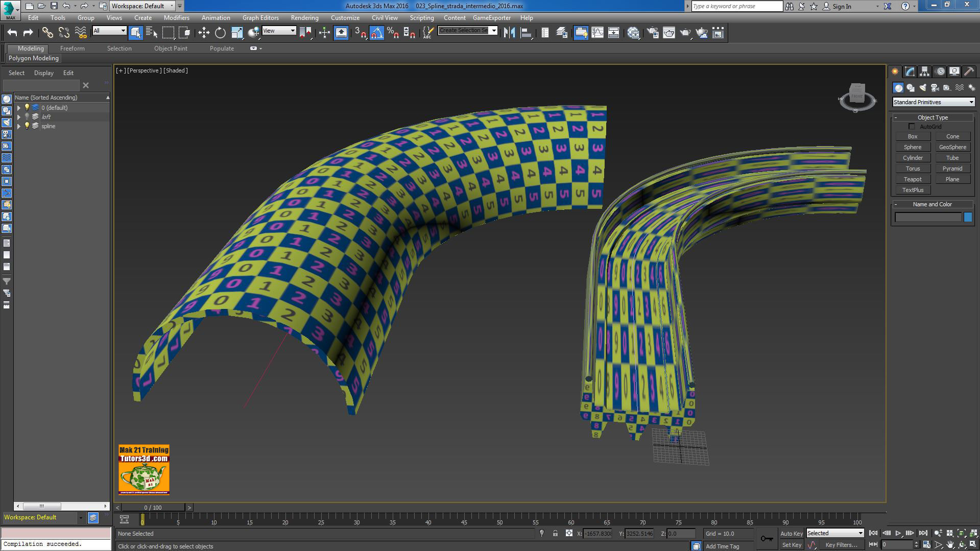Viewport: 980px width, 551px height.
Task: Toggle visibility bulb of spline layer
Action: click(x=27, y=126)
